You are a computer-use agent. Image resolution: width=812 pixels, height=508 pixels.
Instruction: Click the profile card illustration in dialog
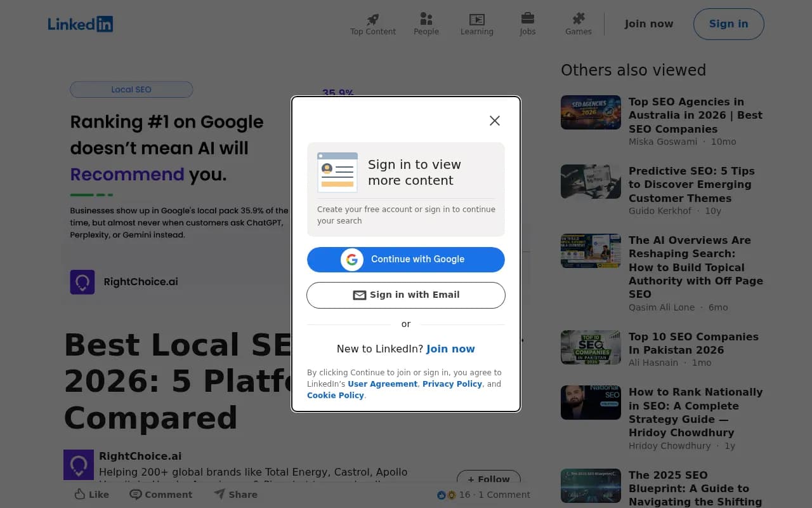[x=337, y=172]
